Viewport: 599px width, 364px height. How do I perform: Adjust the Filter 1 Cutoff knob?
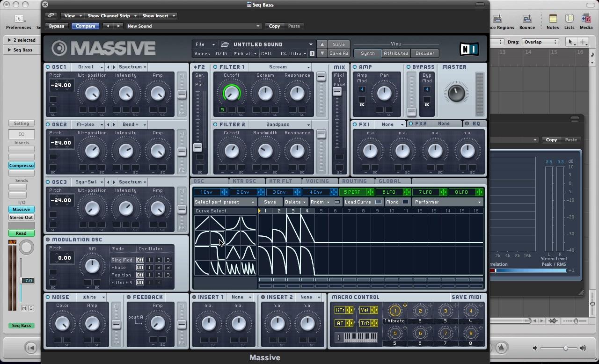point(232,93)
